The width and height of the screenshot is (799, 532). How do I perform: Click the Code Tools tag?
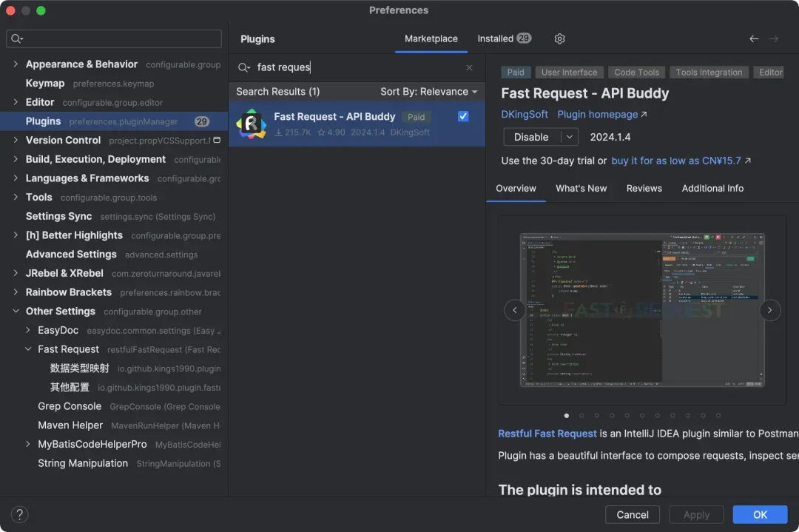(x=636, y=73)
